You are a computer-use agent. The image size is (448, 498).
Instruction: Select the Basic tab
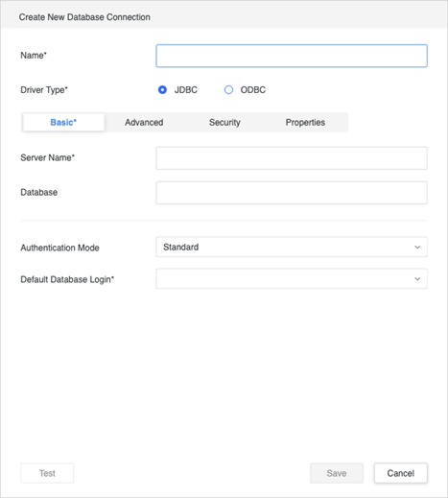click(63, 123)
